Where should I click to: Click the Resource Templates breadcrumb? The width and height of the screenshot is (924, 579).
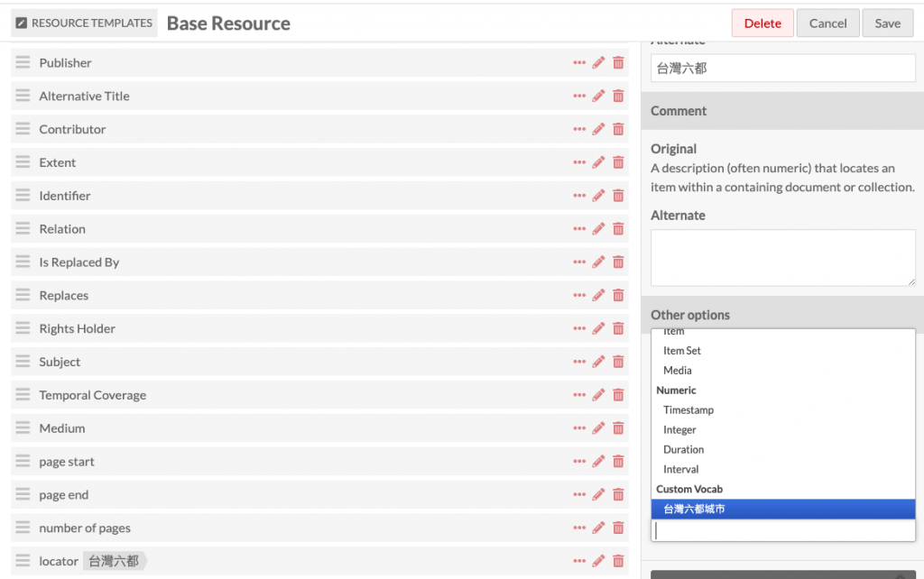tap(84, 23)
